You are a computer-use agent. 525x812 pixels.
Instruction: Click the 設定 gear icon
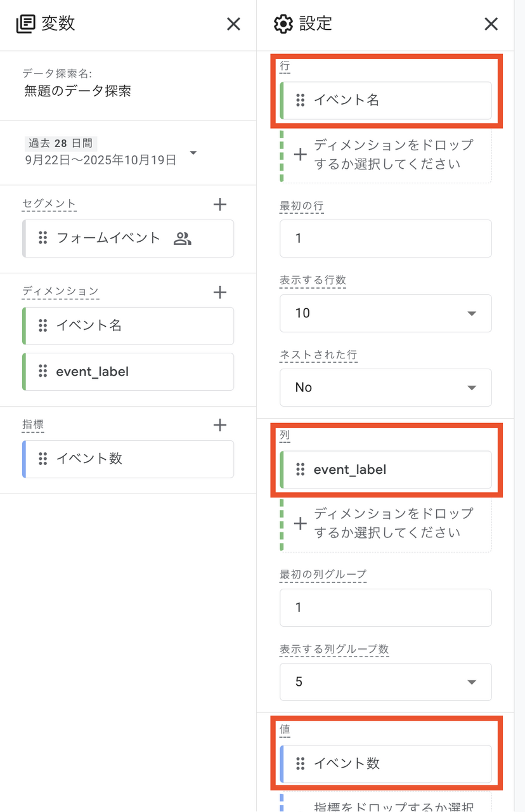pos(283,24)
